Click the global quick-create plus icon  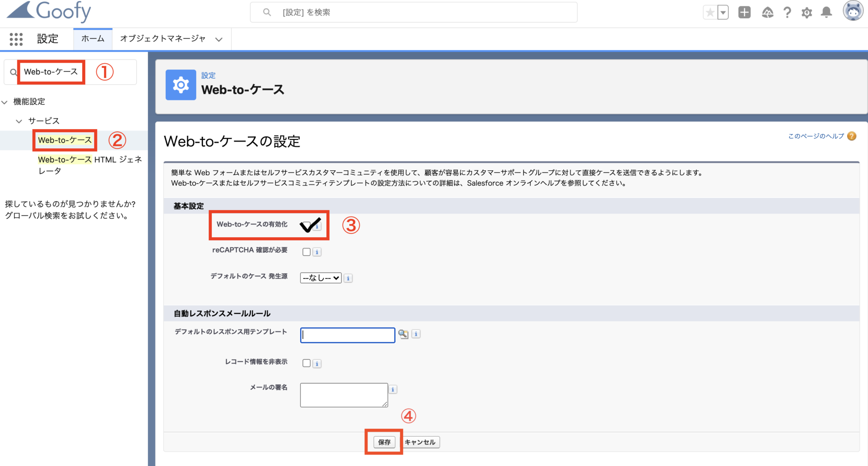(x=745, y=12)
